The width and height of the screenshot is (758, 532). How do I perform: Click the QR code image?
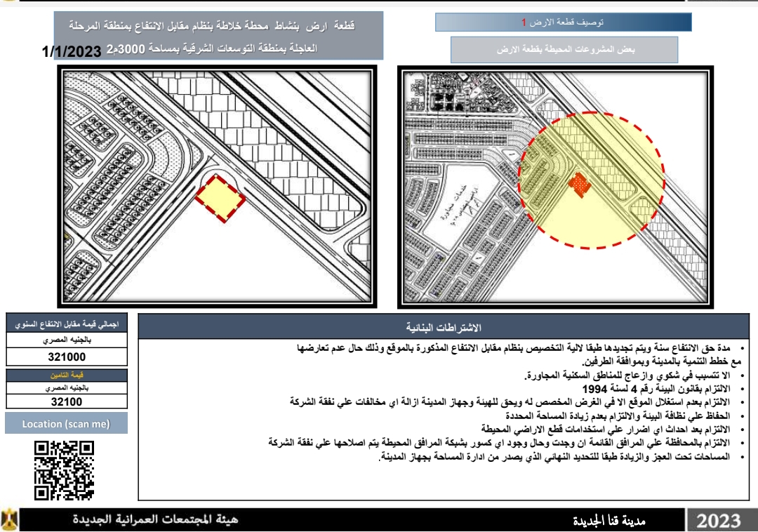pos(64,470)
